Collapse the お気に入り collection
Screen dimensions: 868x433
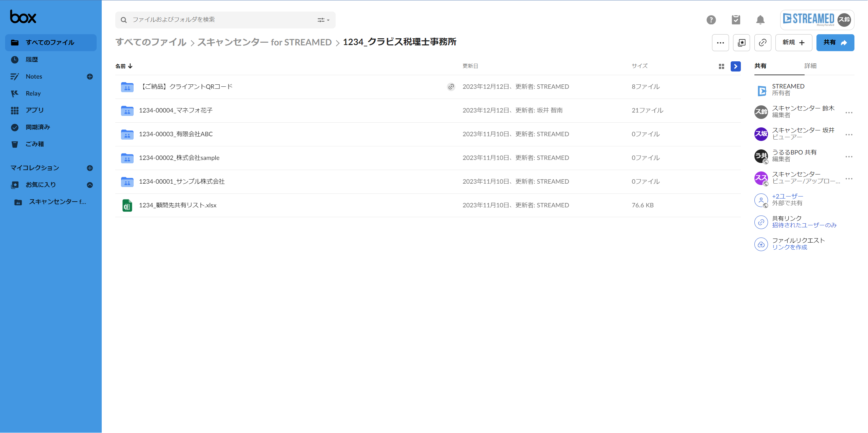pyautogui.click(x=90, y=185)
